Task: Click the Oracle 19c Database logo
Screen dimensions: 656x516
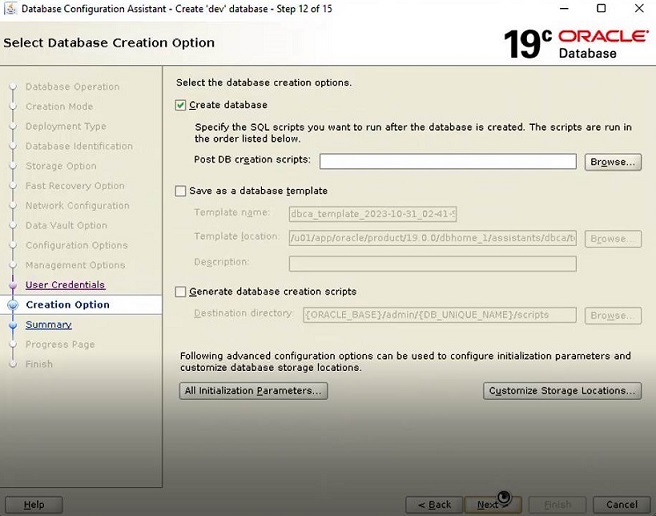Action: point(576,43)
